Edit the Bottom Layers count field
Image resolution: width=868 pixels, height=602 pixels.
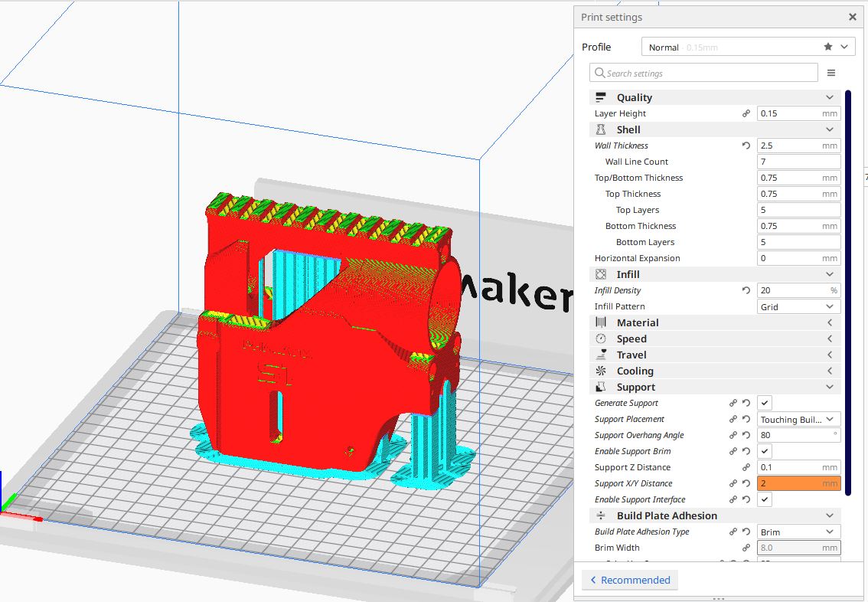[799, 242]
